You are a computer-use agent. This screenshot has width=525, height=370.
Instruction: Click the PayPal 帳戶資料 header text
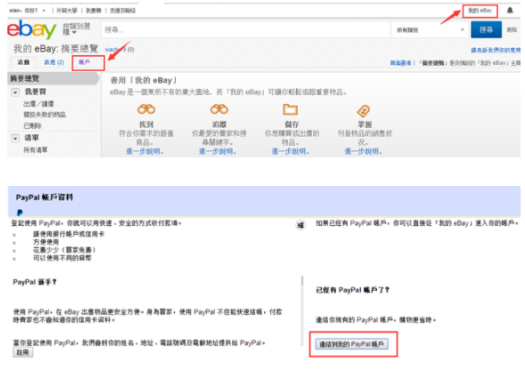[44, 198]
